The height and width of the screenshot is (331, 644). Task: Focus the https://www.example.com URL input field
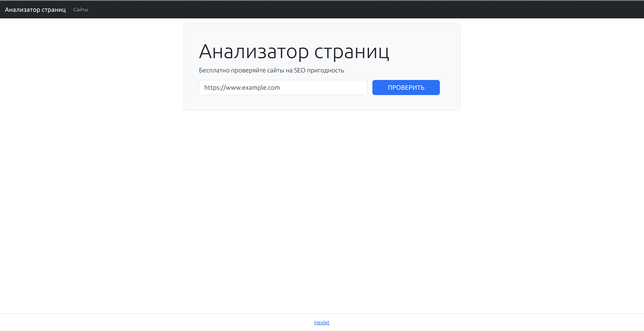pyautogui.click(x=283, y=88)
